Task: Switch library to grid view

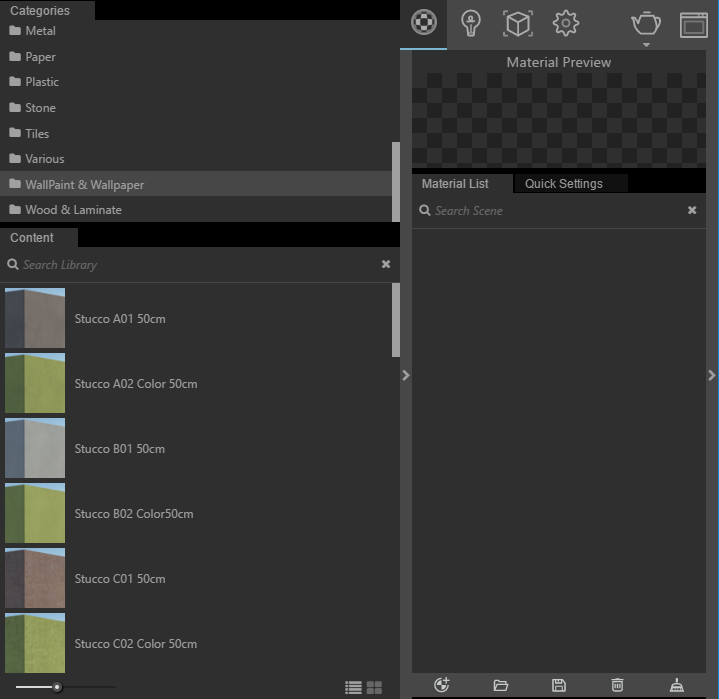Action: point(375,687)
